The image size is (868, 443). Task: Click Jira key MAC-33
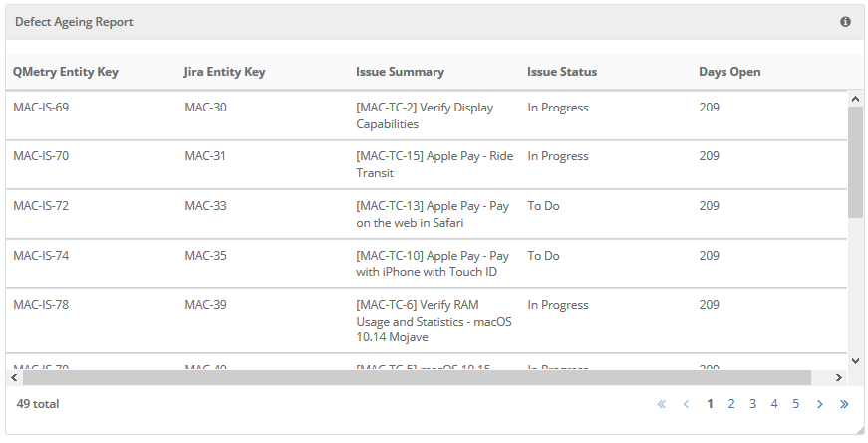coord(205,206)
